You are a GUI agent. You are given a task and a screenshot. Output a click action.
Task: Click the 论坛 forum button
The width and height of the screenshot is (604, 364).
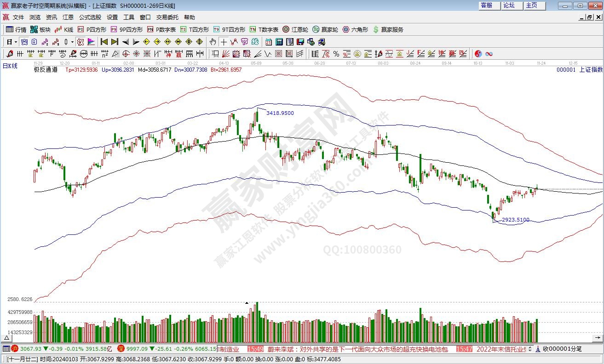[509, 6]
